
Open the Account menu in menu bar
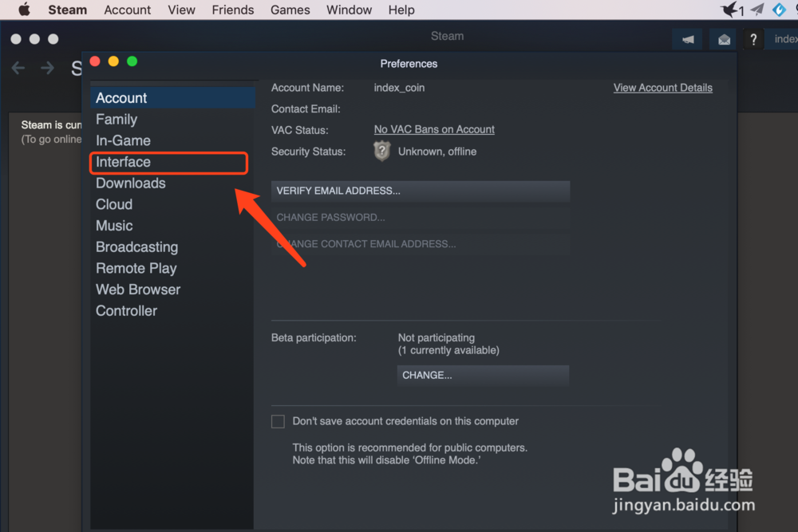(x=127, y=10)
